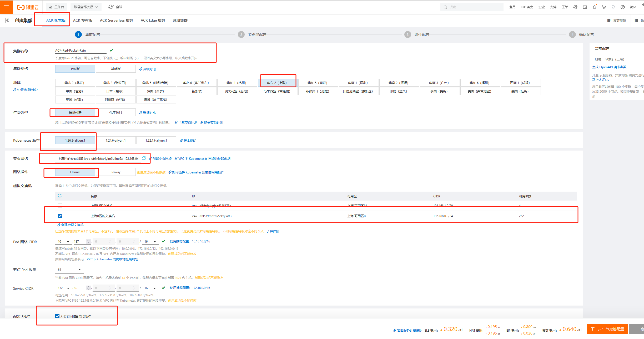Image resolution: width=644 pixels, height=339 pixels.
Task: Uncheck the 上海B区的交换机 vSwitch
Action: pos(60,216)
